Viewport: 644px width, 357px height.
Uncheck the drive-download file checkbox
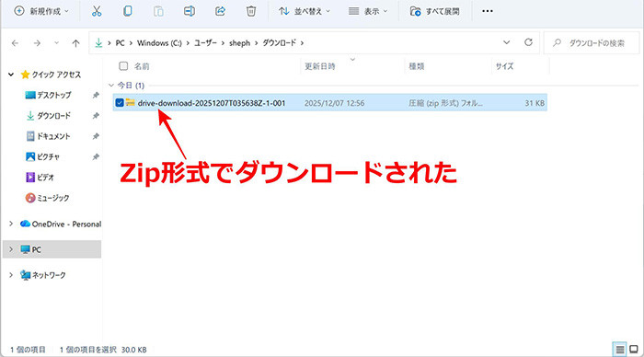(x=120, y=103)
